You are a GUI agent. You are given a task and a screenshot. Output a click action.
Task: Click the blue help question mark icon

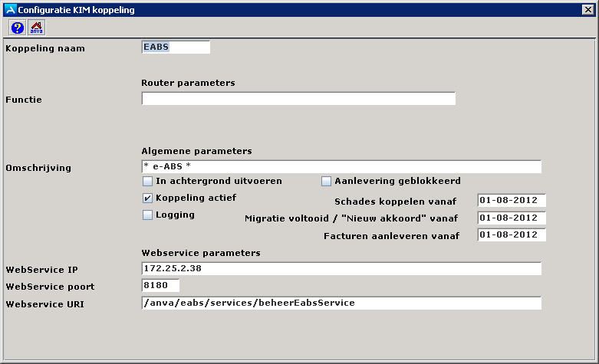tap(17, 28)
